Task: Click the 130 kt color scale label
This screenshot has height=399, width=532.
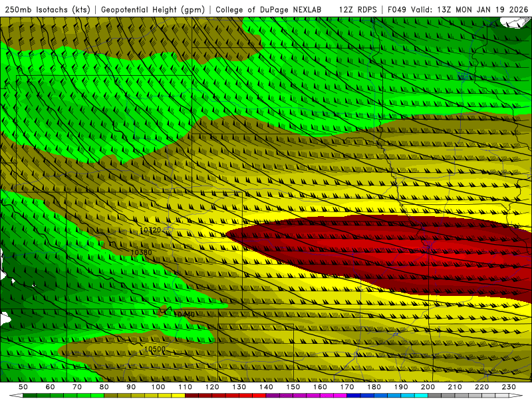Action: click(x=239, y=387)
